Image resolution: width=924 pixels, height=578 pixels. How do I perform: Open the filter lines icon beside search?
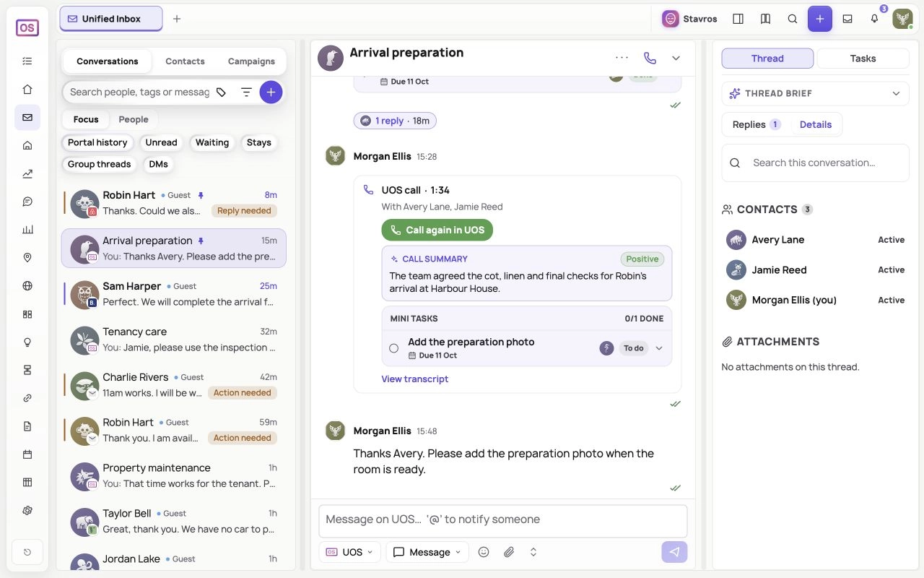(246, 92)
